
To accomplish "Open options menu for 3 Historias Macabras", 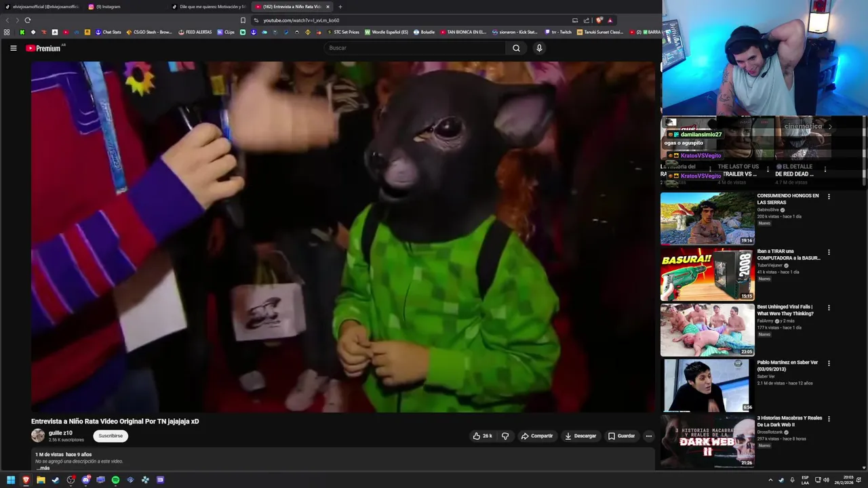I will (x=829, y=419).
